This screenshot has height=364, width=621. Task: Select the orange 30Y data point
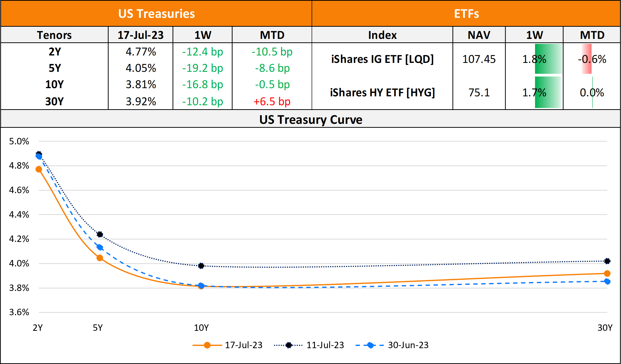607,274
